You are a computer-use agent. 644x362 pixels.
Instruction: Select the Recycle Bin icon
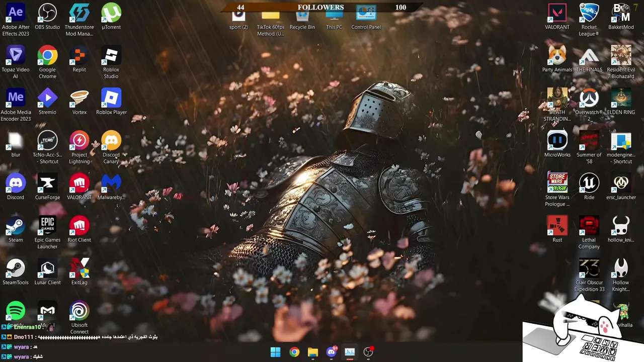pos(302,20)
